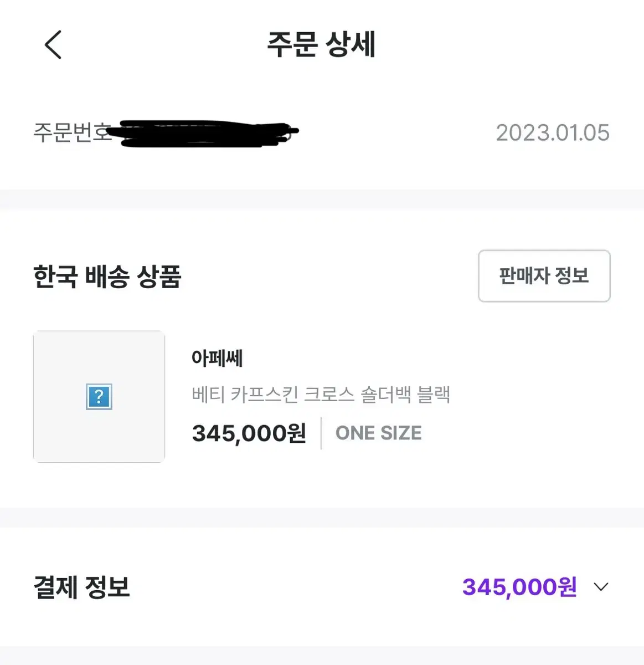
Task: Click the 아페쎄 brand name
Action: tap(217, 359)
